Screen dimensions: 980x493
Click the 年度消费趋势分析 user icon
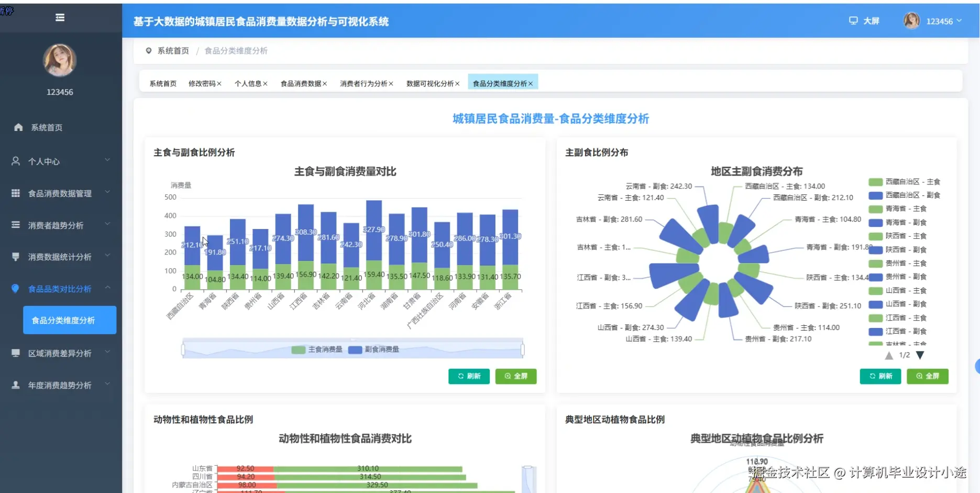coord(16,385)
